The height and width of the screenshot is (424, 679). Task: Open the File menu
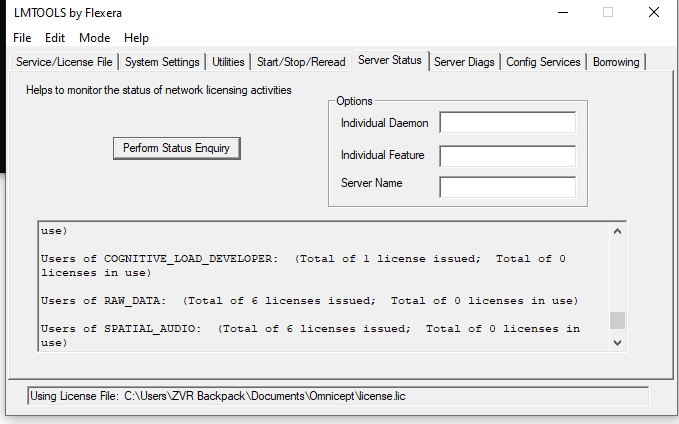pyautogui.click(x=22, y=38)
